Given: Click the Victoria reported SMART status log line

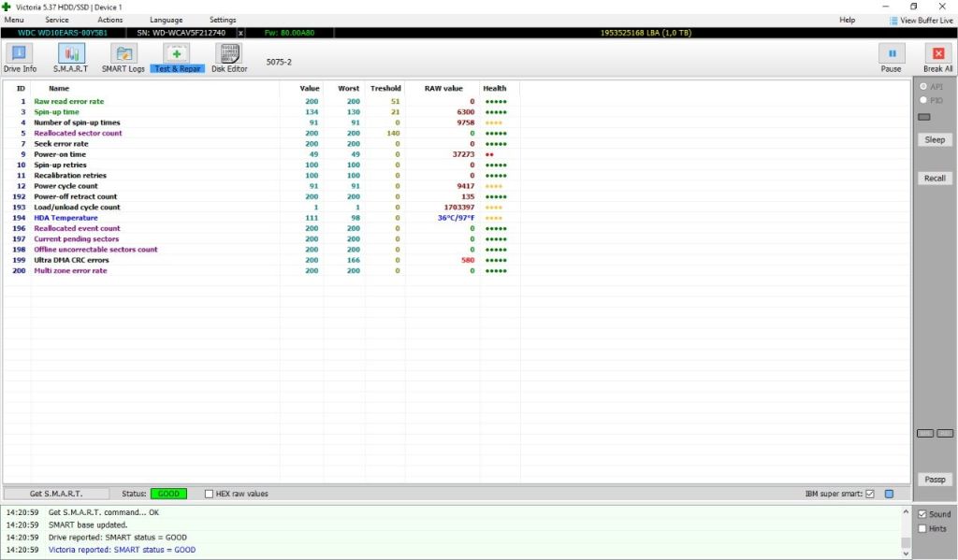Looking at the screenshot, I should click(x=123, y=550).
